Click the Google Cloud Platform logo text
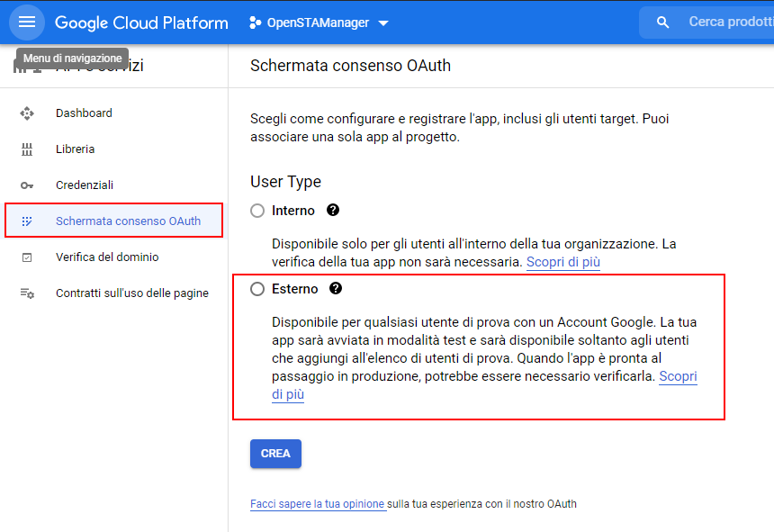The height and width of the screenshot is (532, 774). coord(141,23)
